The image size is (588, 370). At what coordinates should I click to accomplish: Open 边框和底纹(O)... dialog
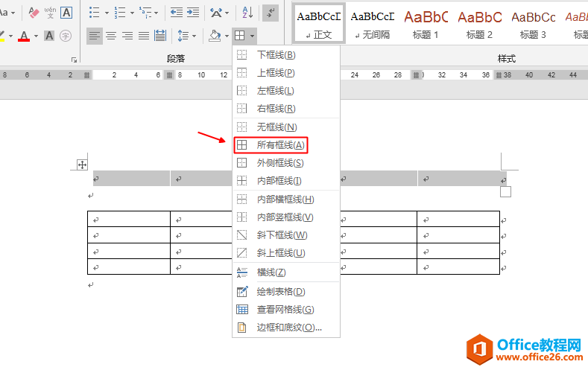pyautogui.click(x=286, y=328)
